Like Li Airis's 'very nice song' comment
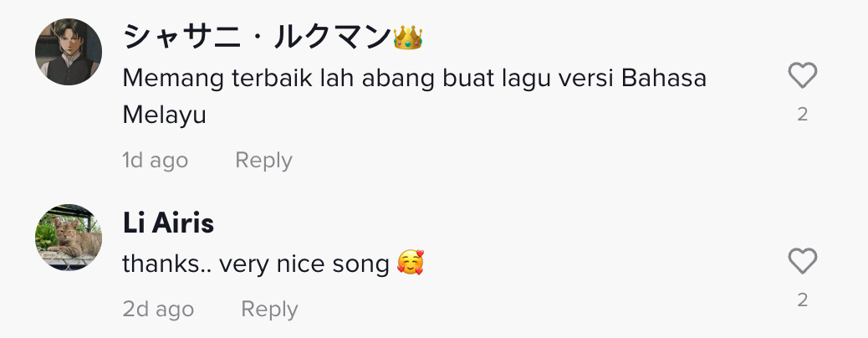The width and height of the screenshot is (868, 338). (802, 263)
